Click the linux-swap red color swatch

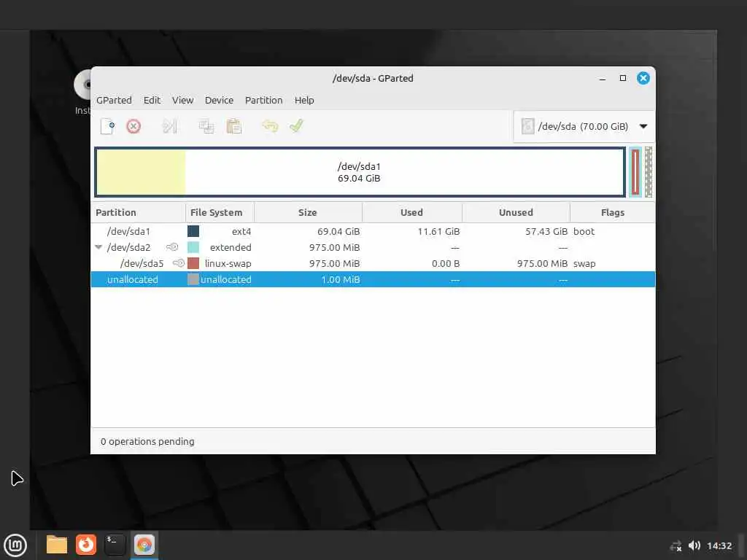(x=193, y=263)
